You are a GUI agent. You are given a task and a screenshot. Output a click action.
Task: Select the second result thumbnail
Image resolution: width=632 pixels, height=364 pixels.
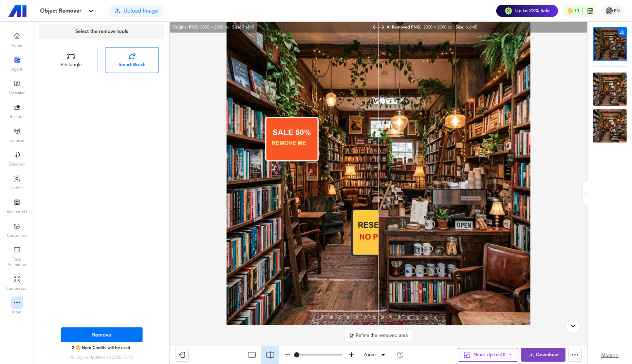click(x=610, y=89)
